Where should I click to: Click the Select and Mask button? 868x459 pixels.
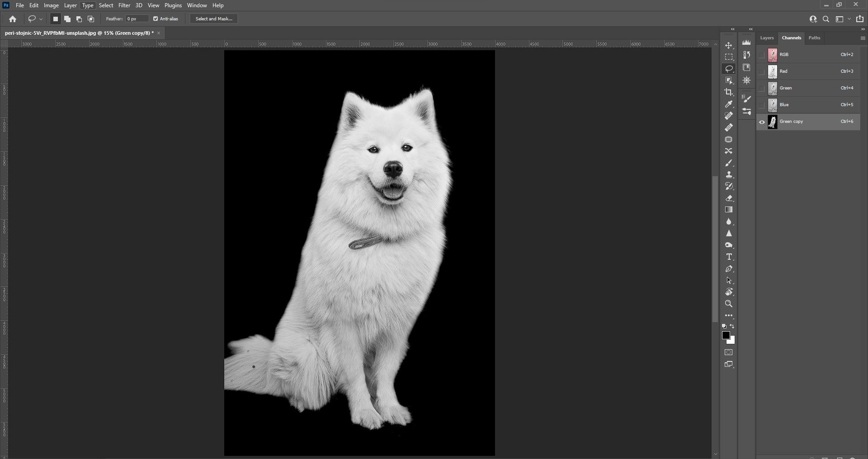click(x=214, y=19)
